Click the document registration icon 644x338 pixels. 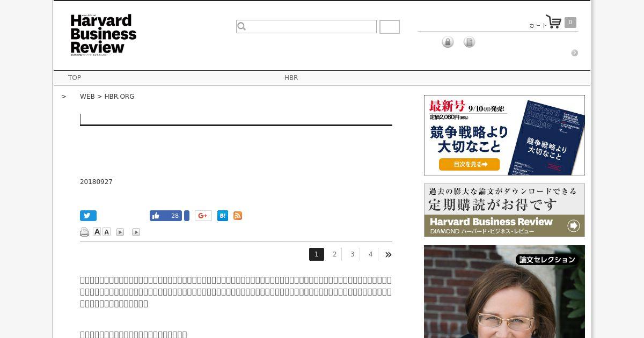(x=469, y=42)
